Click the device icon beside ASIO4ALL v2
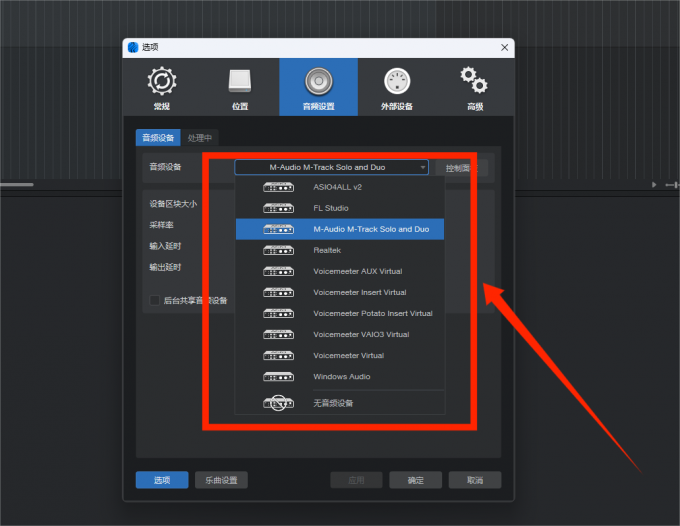This screenshot has width=680, height=526. pos(278,187)
